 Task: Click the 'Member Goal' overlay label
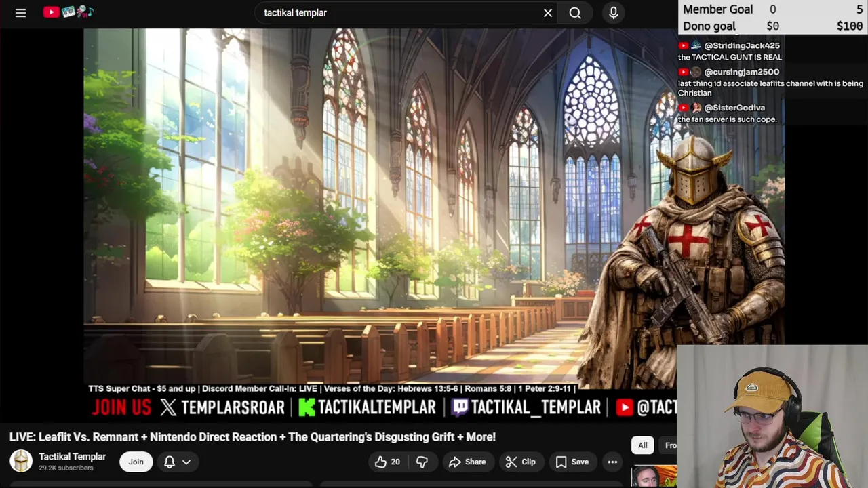717,9
